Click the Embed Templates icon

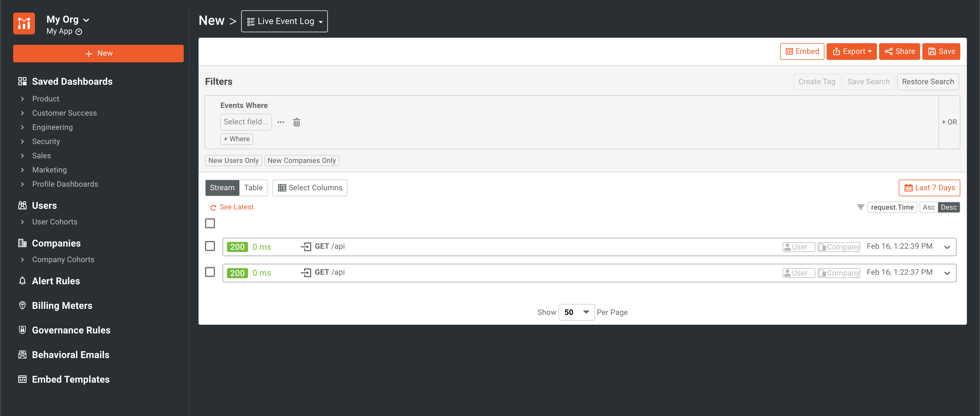coord(22,379)
